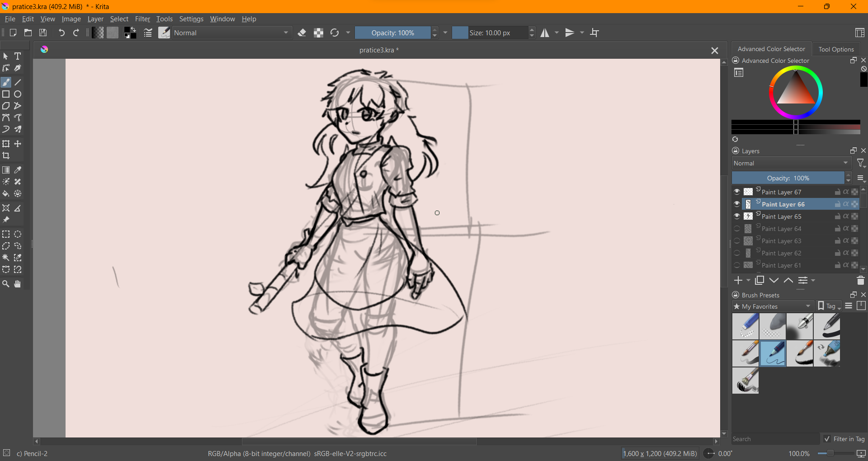
Task: Save the document with the floppy icon
Action: pyautogui.click(x=43, y=33)
